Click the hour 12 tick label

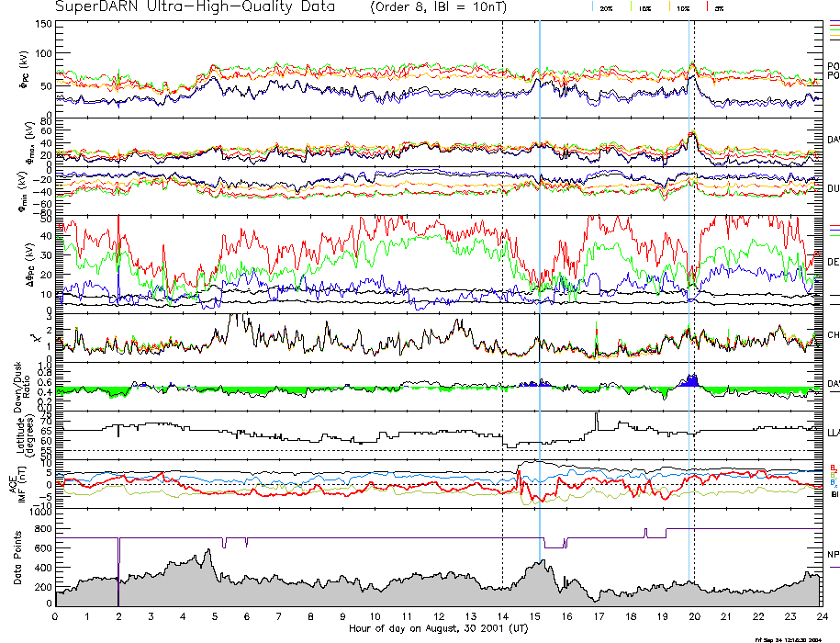[438, 617]
